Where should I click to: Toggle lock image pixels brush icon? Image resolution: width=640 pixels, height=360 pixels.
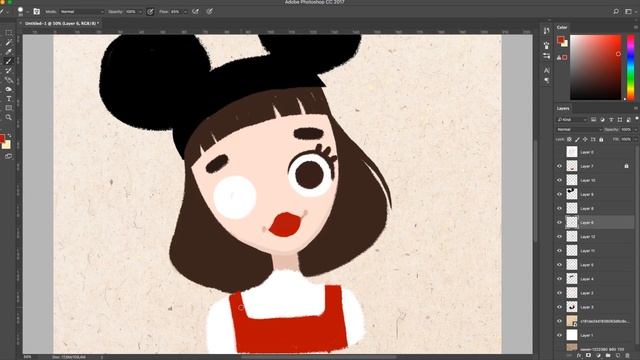click(577, 140)
